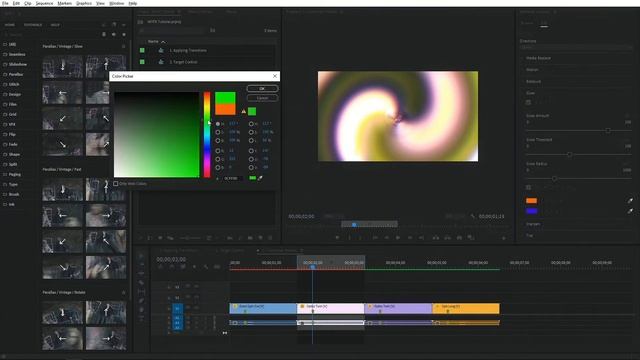Image resolution: width=640 pixels, height=360 pixels.
Task: Click the original orange color preview swatch
Action: [225, 109]
